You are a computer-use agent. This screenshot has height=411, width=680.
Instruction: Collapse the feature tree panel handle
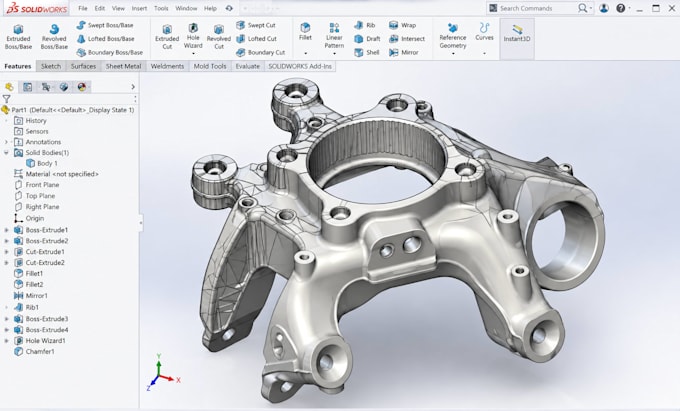(x=141, y=223)
